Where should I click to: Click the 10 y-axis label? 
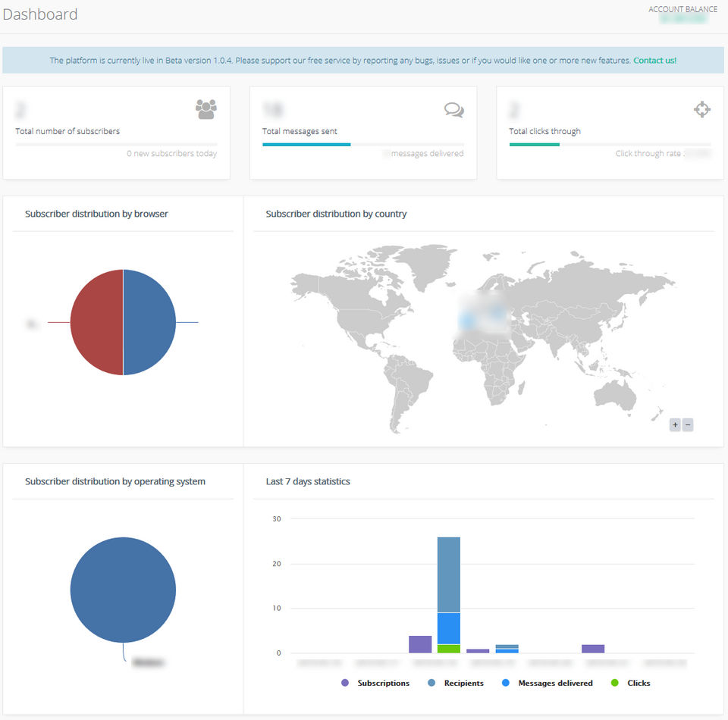coord(277,608)
